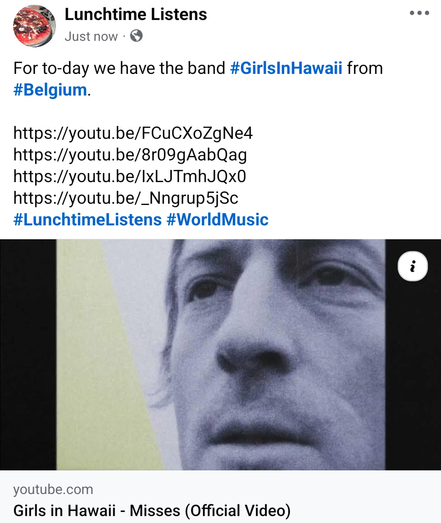This screenshot has height=523, width=441.
Task: Open the #Belgium hashtag
Action: tap(50, 90)
